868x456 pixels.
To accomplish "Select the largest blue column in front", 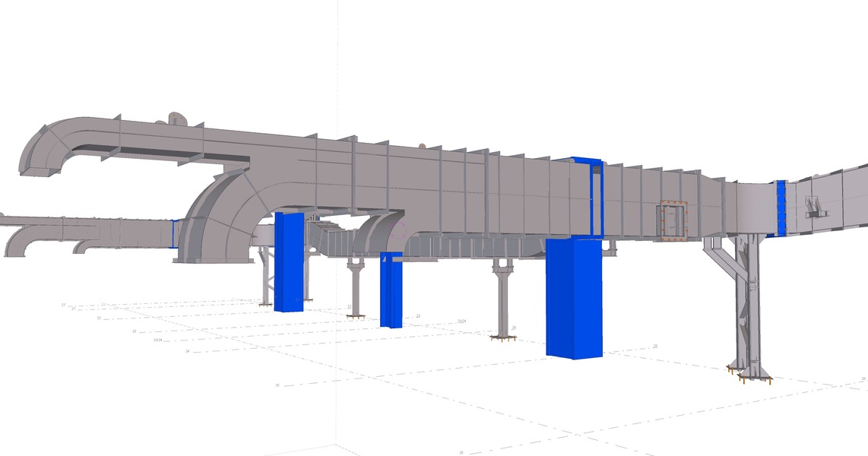I will (x=574, y=298).
